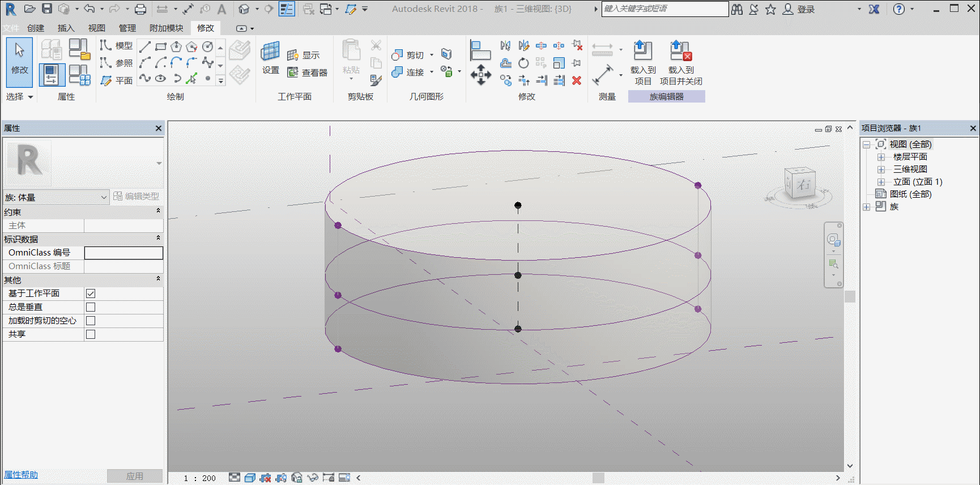Screen dimensions: 980x485
Task: Switch to the 创建 ribbon tab
Action: tap(36, 28)
